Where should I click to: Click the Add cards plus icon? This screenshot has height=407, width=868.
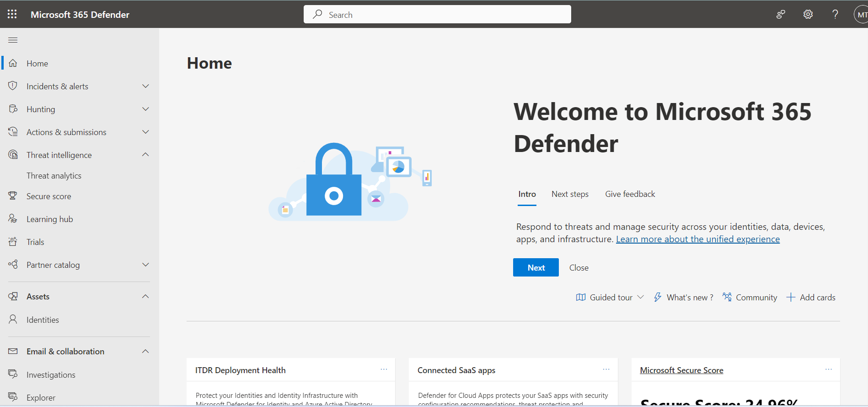pos(791,297)
